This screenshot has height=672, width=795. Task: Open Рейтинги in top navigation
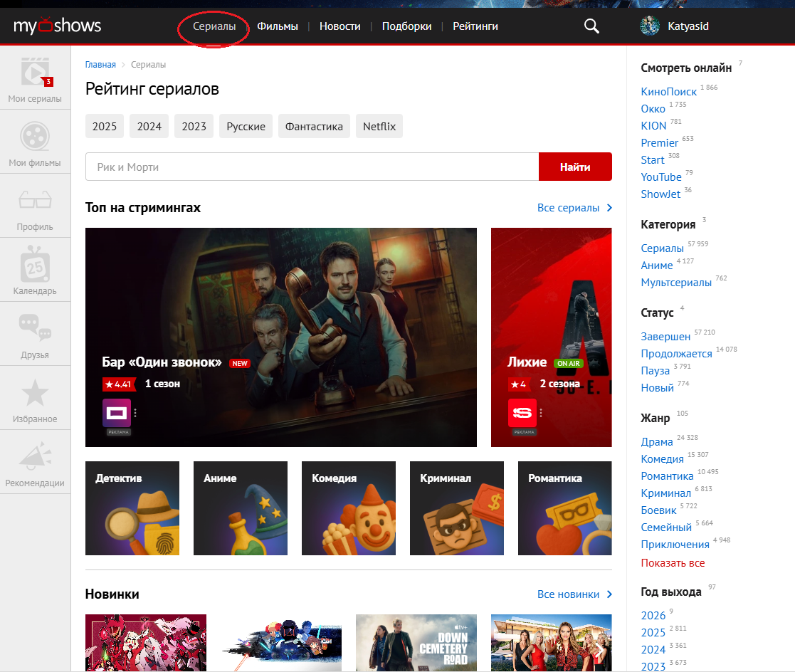click(x=475, y=26)
